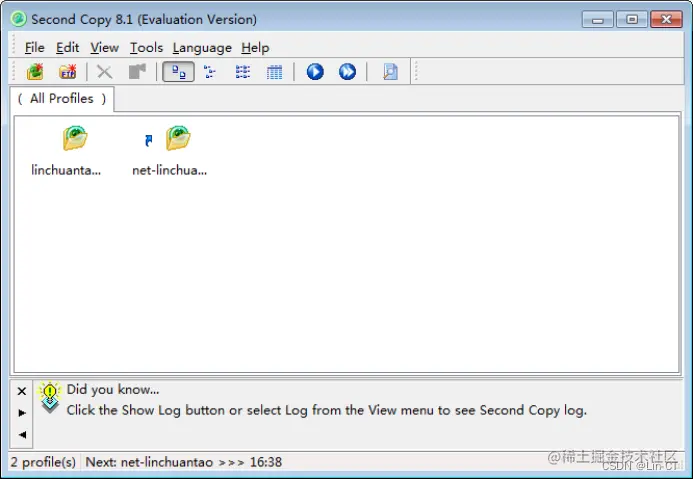693x480 pixels.
Task: Open the Show Log toolbar icon
Action: tap(390, 72)
